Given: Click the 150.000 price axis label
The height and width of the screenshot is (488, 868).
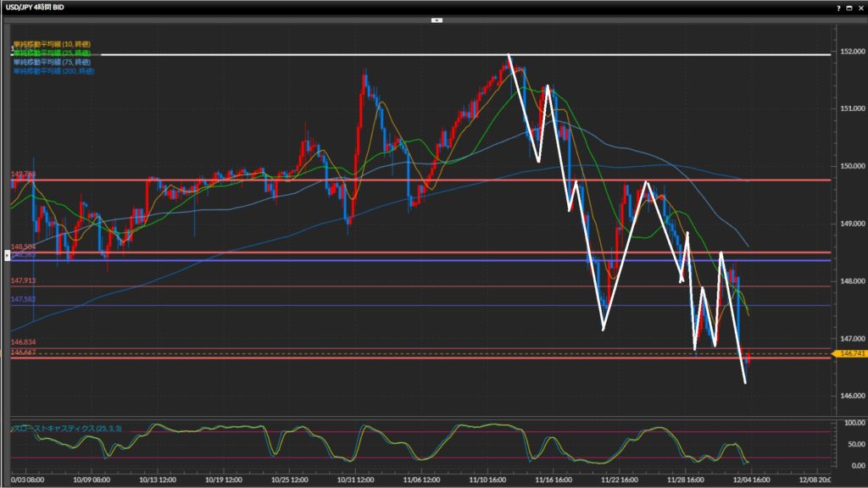Looking at the screenshot, I should point(849,166).
